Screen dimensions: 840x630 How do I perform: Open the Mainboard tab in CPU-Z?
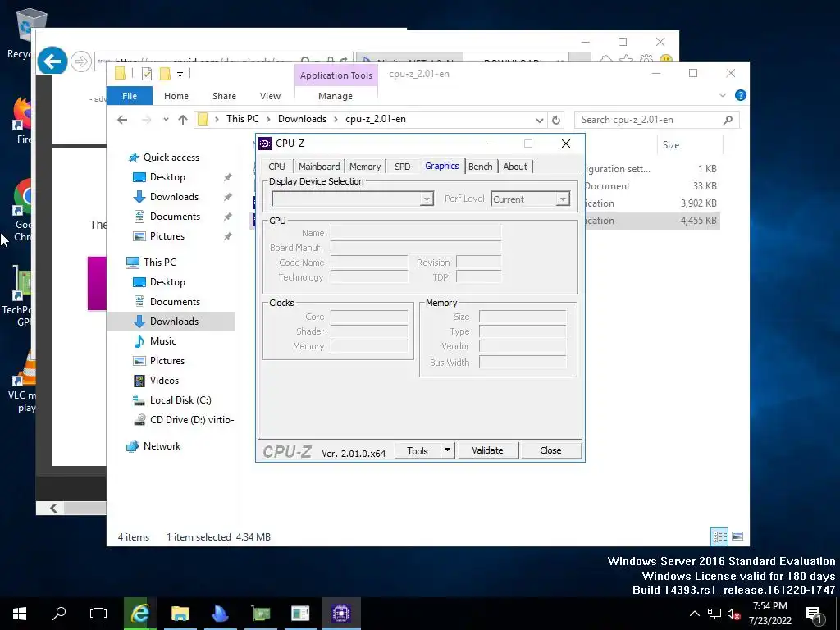click(319, 167)
